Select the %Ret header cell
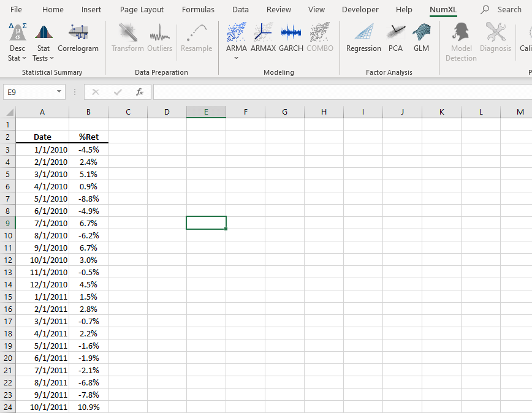 coord(89,137)
